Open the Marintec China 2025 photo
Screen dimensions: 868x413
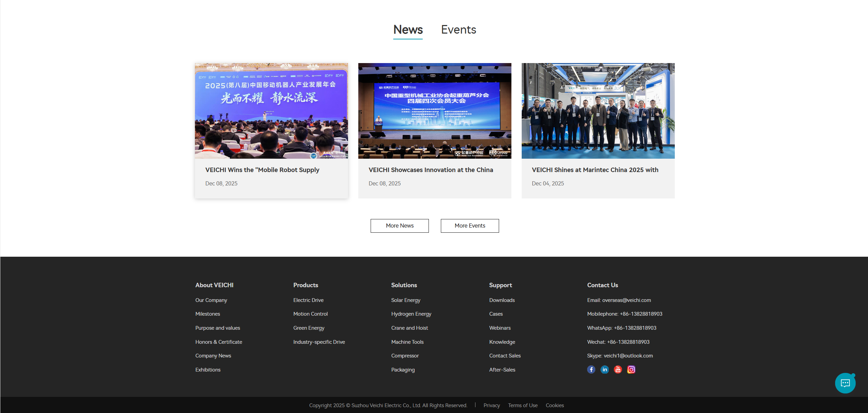[598, 111]
